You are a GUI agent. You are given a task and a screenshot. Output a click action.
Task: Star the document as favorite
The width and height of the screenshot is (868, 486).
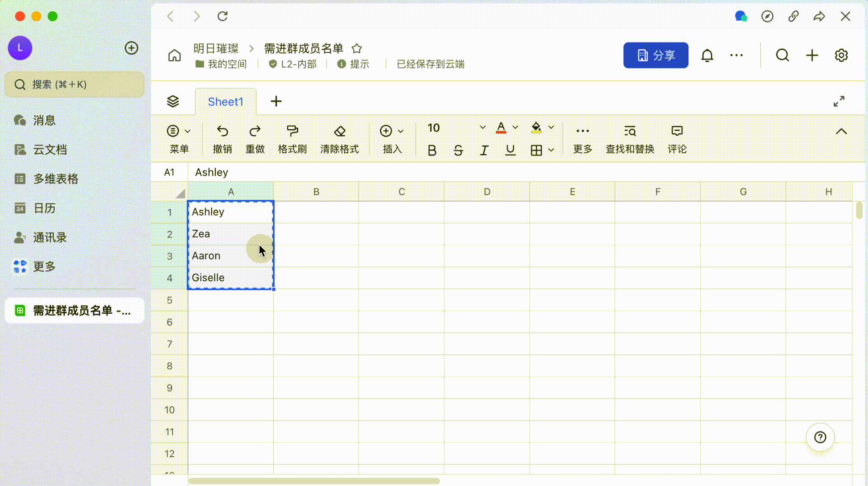(x=357, y=48)
